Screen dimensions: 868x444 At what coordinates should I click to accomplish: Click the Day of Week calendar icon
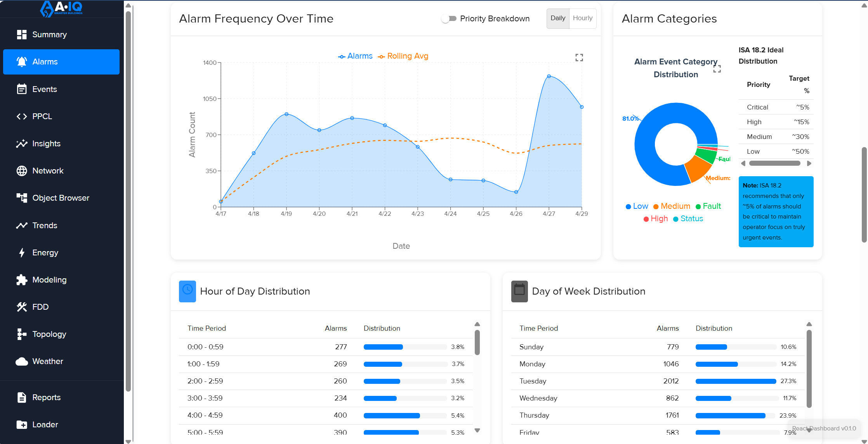(x=519, y=291)
